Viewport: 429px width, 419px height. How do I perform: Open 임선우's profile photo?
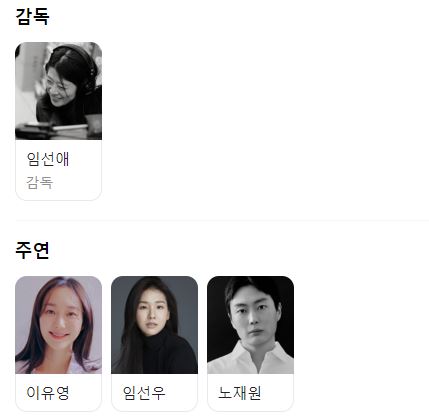[154, 325]
